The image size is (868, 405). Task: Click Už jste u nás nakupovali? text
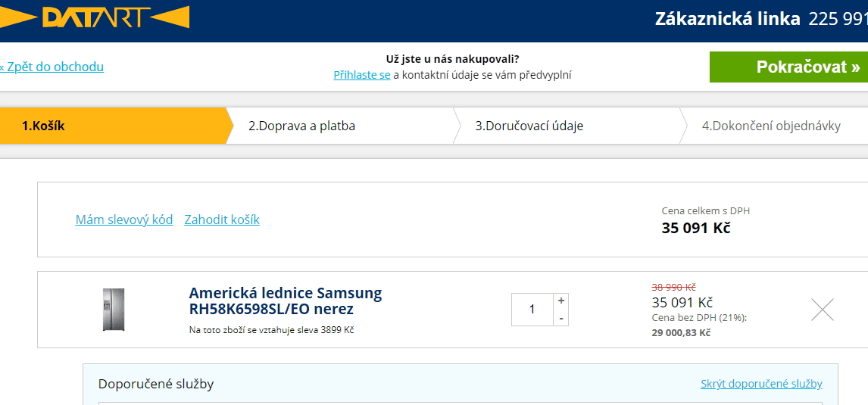coord(452,58)
